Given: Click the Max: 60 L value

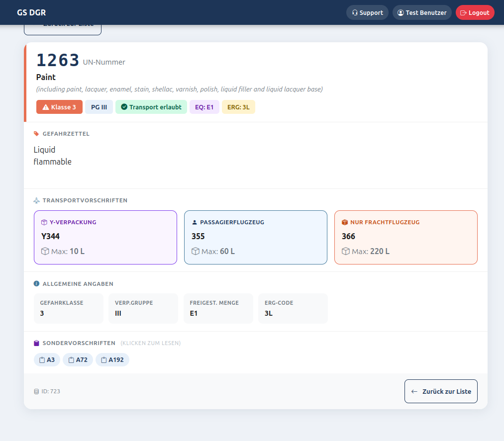Looking at the screenshot, I should point(218,251).
